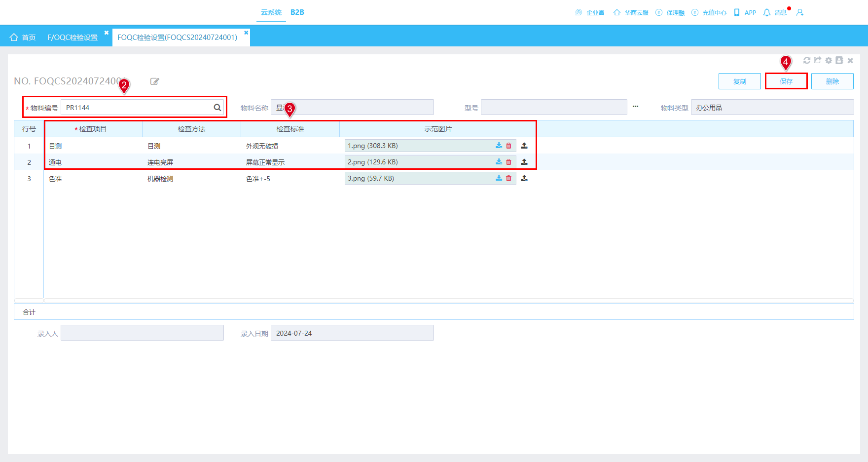Image resolution: width=868 pixels, height=462 pixels.
Task: Click the 录入日期 date field
Action: (x=352, y=333)
